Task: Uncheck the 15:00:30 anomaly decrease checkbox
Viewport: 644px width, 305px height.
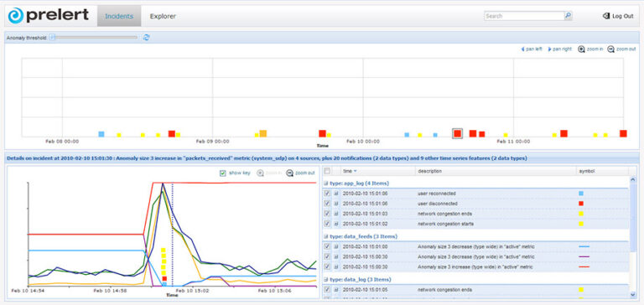Action: [x=327, y=256]
